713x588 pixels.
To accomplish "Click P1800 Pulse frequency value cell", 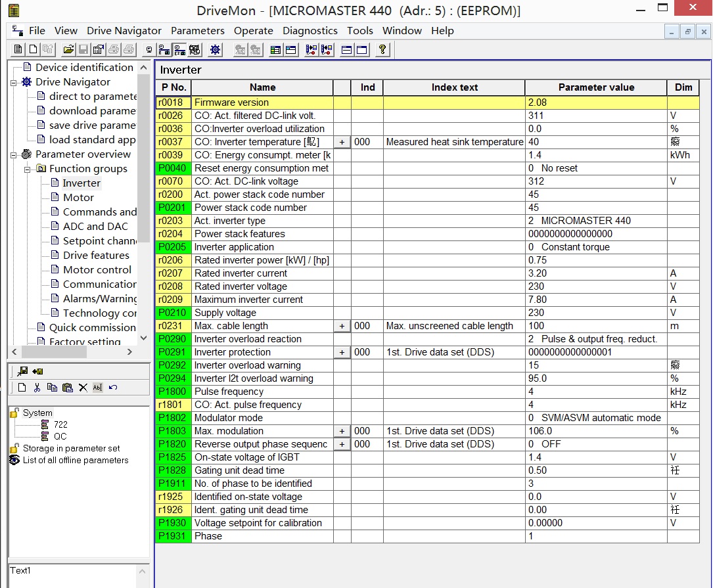I will [596, 392].
